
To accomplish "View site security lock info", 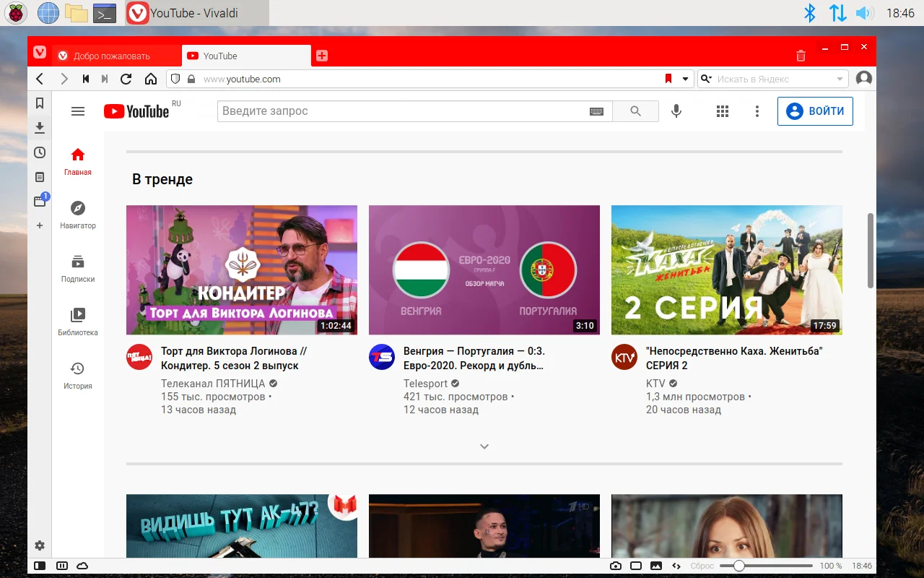I will tap(191, 79).
